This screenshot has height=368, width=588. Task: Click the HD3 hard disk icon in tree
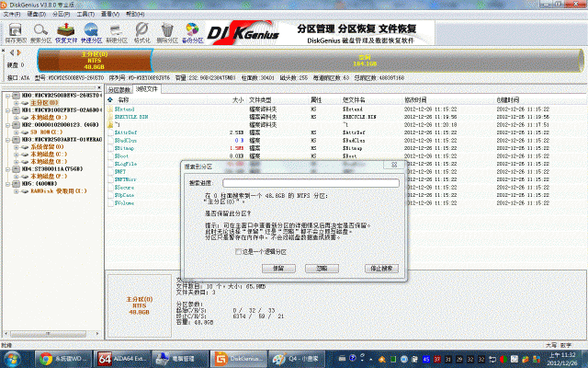[16, 140]
